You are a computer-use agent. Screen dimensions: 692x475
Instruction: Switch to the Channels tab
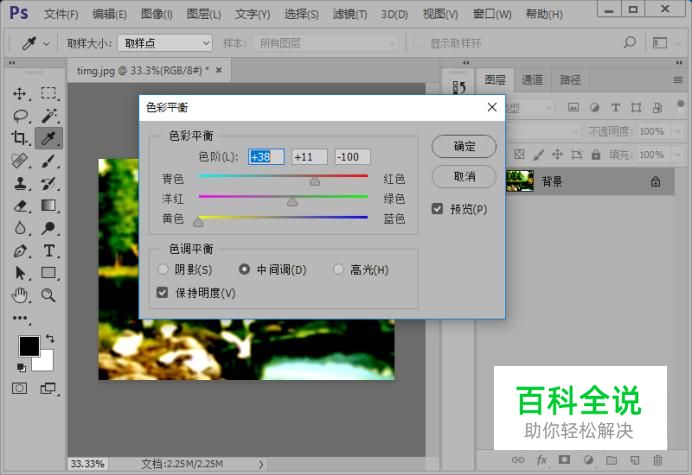coord(532,79)
